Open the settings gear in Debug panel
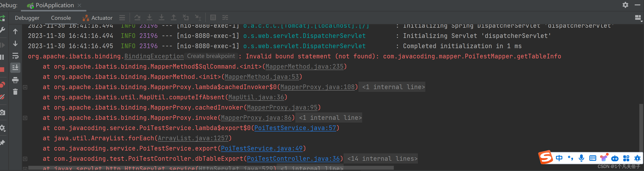644x171 pixels. click(625, 5)
